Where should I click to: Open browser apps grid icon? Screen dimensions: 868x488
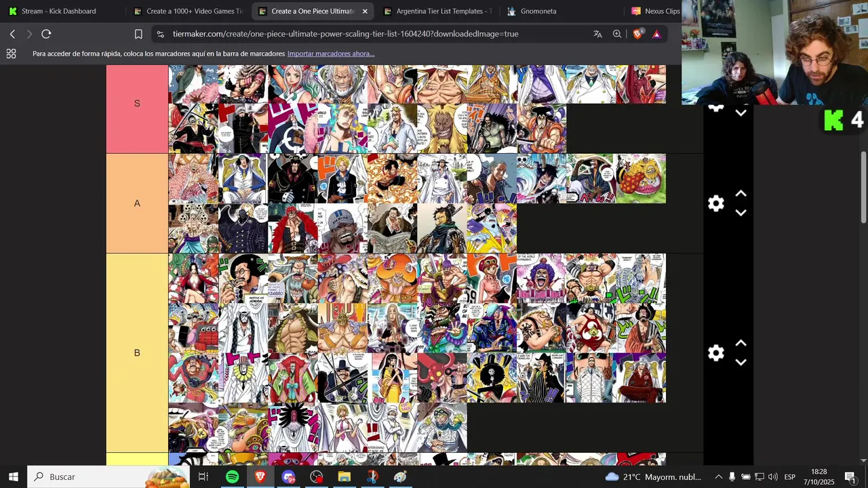[x=11, y=54]
